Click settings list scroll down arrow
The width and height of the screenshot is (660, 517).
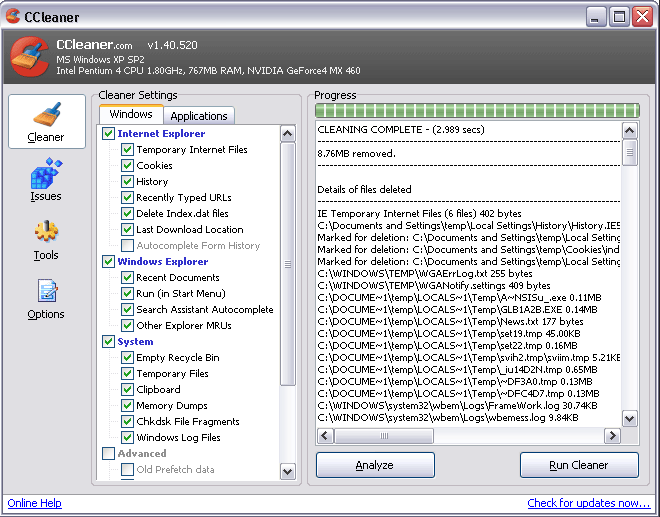click(288, 472)
